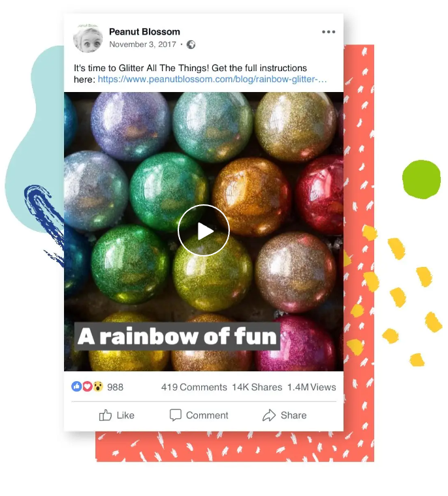Image resolution: width=448 pixels, height=496 pixels.
Task: Open the November 3, 2017 timestamp
Action: (142, 44)
